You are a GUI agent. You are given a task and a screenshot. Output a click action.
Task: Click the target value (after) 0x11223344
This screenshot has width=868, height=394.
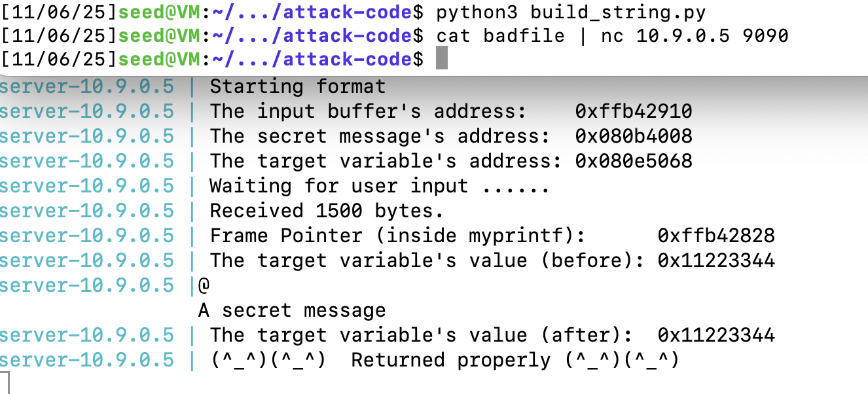tap(716, 335)
